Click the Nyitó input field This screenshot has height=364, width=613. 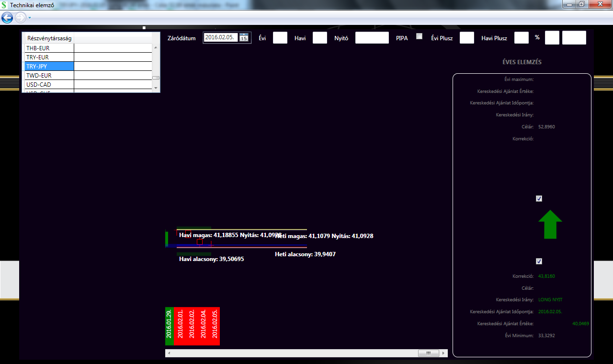pos(372,38)
